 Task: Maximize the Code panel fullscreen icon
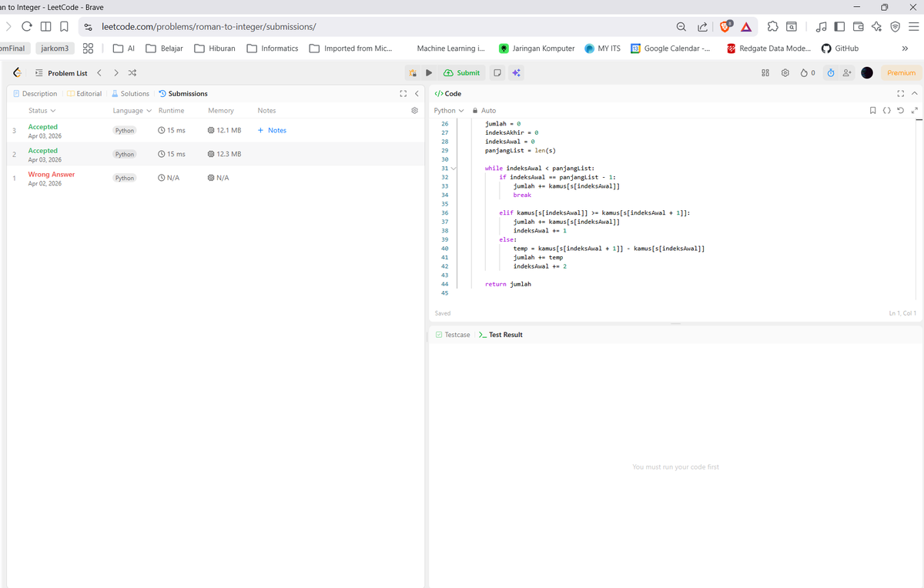(x=901, y=94)
